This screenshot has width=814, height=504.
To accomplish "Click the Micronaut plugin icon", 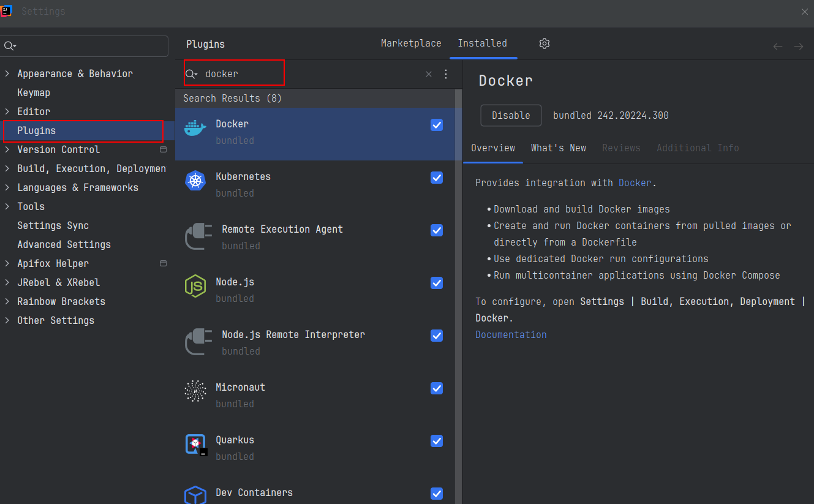I will [195, 391].
